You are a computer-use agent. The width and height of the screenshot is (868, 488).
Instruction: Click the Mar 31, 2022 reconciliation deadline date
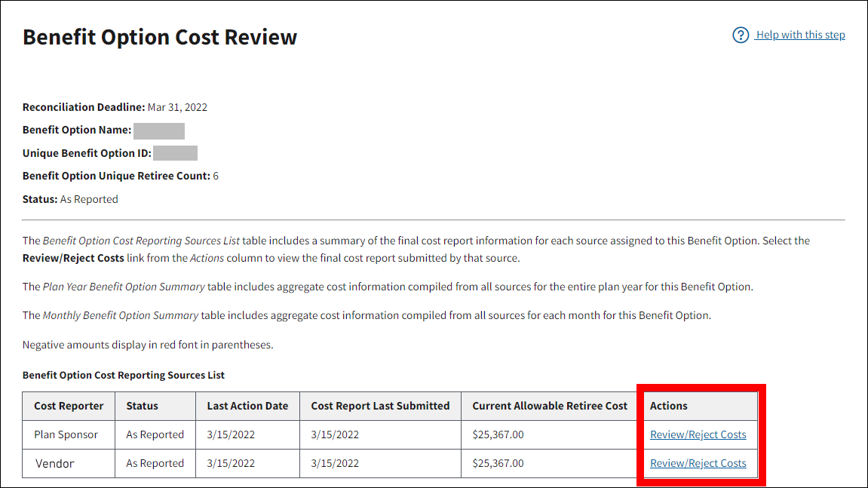pyautogui.click(x=177, y=107)
